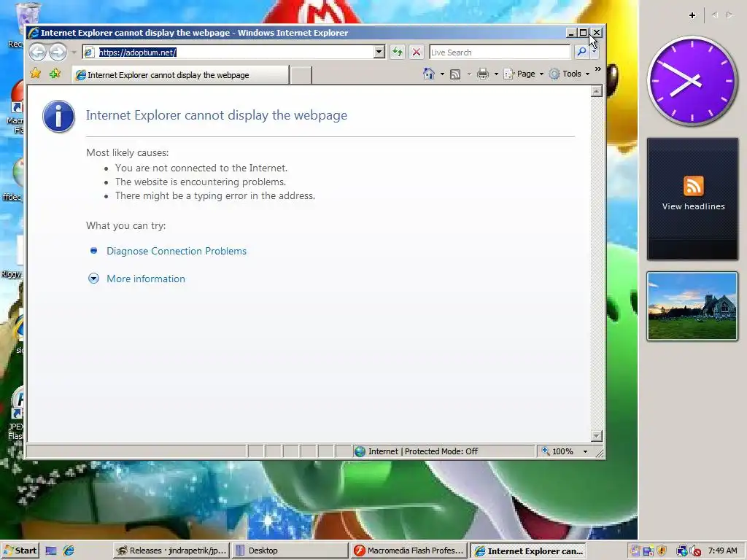This screenshot has width=747, height=560.
Task: Click the slideshow photo gadget thumbnail
Action: [x=692, y=307]
